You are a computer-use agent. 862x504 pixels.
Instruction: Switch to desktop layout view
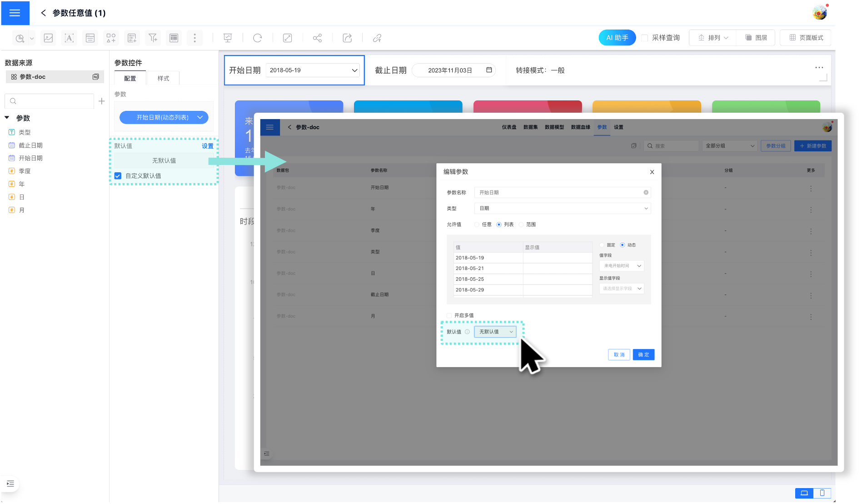[804, 493]
